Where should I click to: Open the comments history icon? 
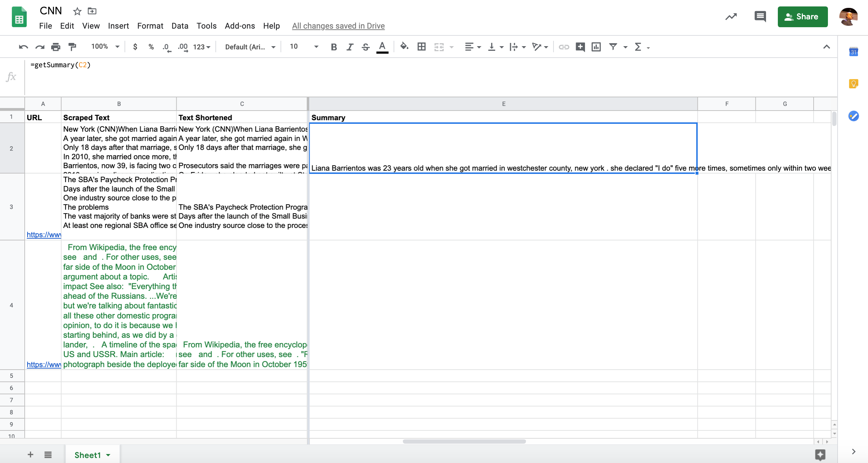[760, 16]
